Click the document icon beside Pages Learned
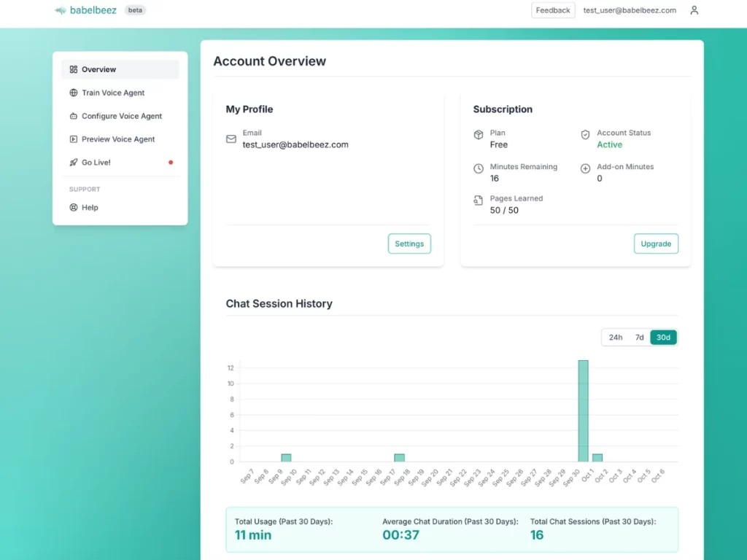 pyautogui.click(x=479, y=201)
